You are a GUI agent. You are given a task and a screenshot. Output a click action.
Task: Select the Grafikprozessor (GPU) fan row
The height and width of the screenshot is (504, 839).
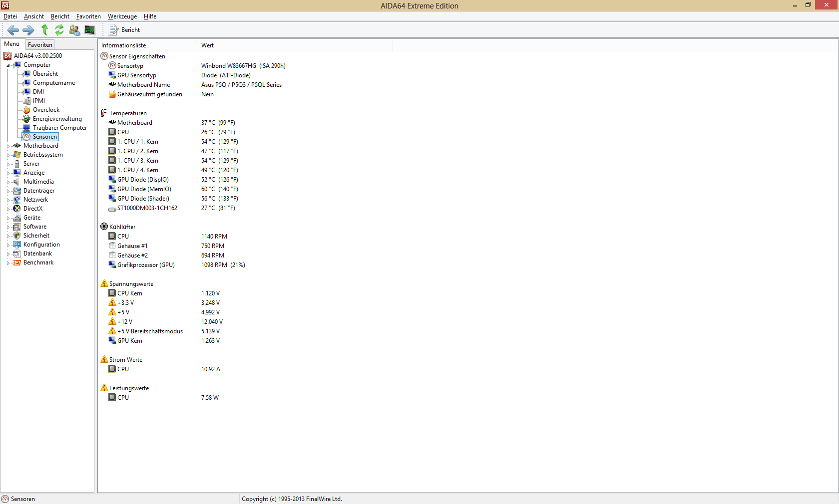177,265
